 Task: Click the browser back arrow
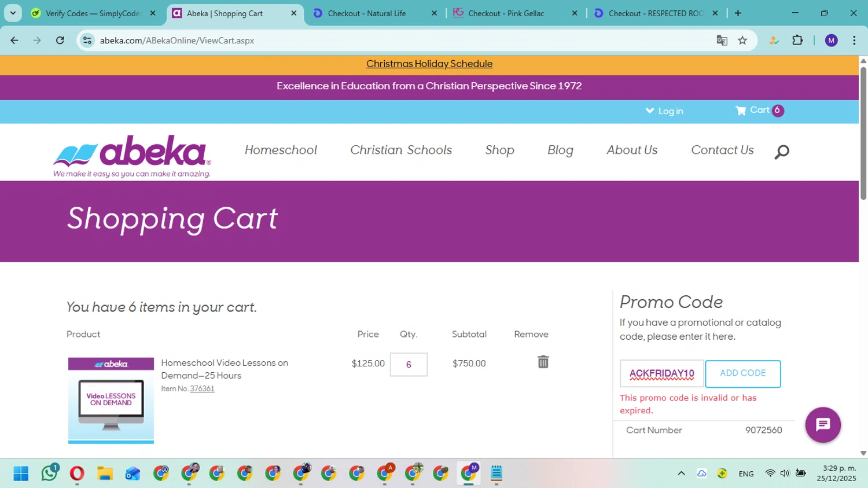14,41
